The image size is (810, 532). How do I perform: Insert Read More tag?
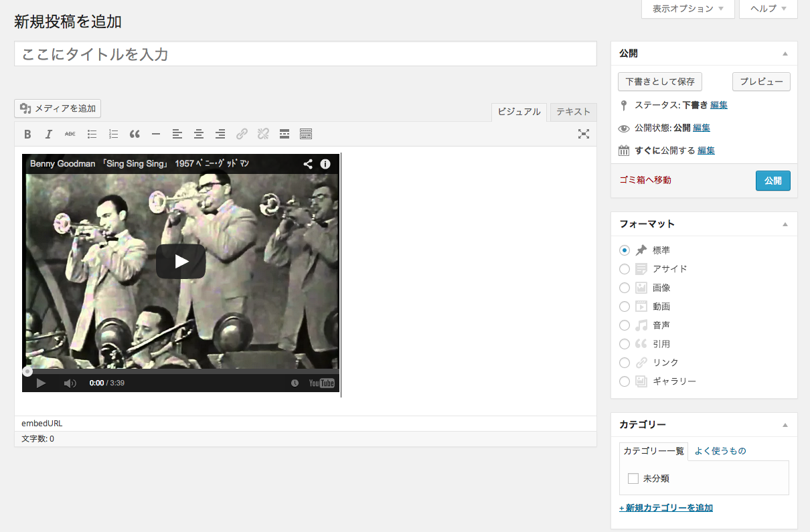coord(285,135)
